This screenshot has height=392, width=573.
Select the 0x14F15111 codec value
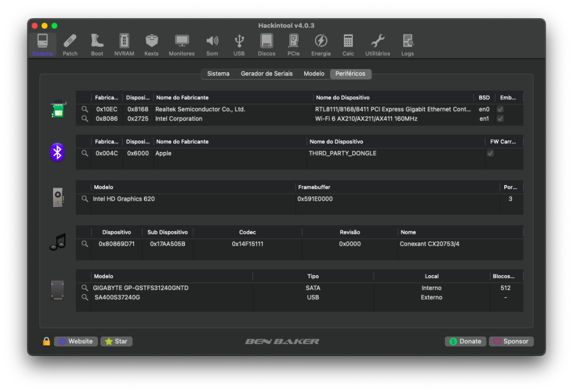[x=248, y=244]
